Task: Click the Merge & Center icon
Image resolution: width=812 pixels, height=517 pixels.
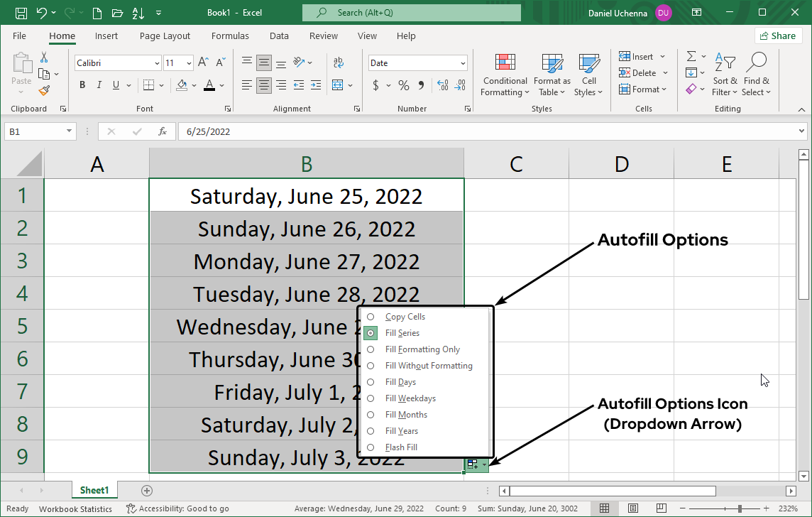Action: 337,85
